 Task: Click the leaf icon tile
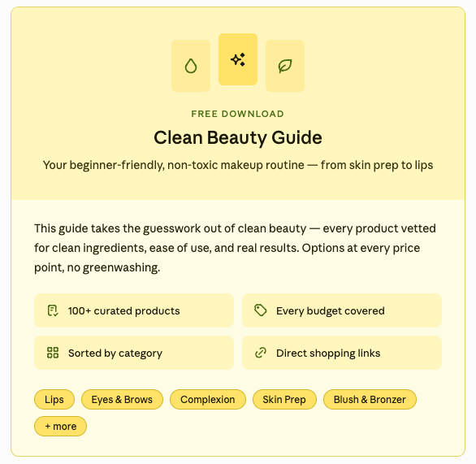285,66
